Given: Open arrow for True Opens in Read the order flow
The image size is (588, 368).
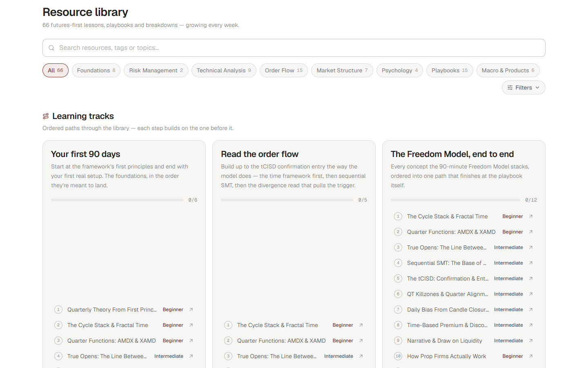Looking at the screenshot, I should coord(361,356).
